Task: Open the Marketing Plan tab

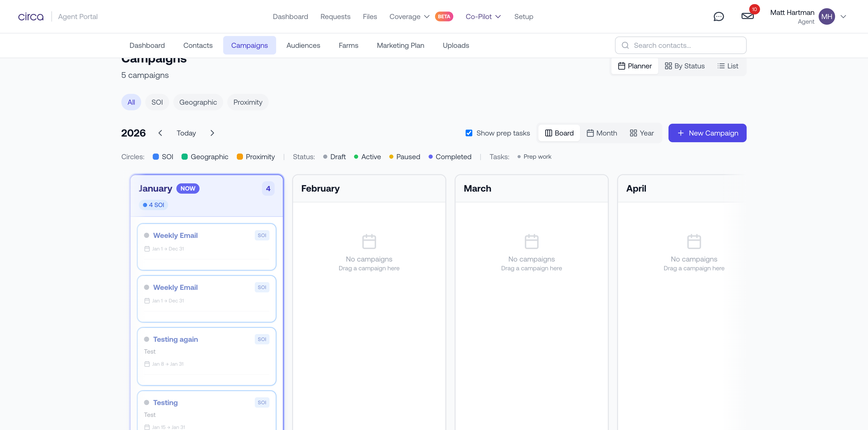Action: pos(400,46)
